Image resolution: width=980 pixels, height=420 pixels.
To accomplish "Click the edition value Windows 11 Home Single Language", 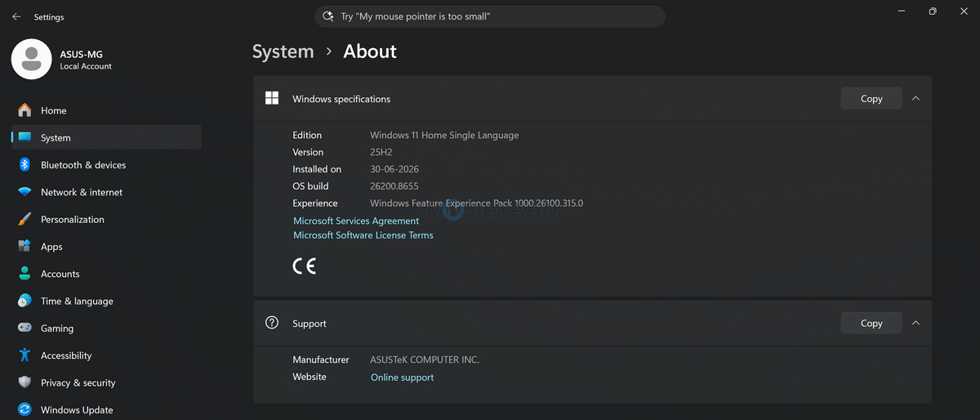I will (x=444, y=135).
